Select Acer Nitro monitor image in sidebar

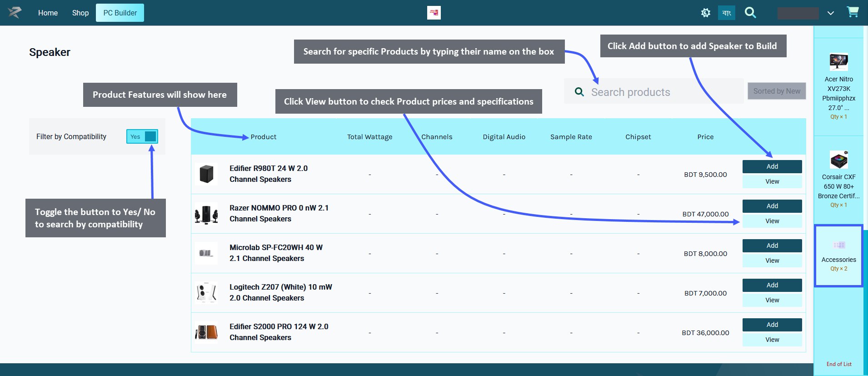pos(838,62)
